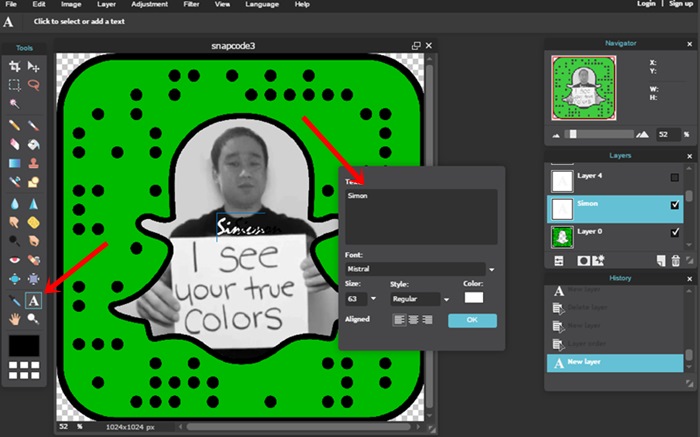This screenshot has width=700, height=437.
Task: Open the View menu
Action: click(222, 4)
